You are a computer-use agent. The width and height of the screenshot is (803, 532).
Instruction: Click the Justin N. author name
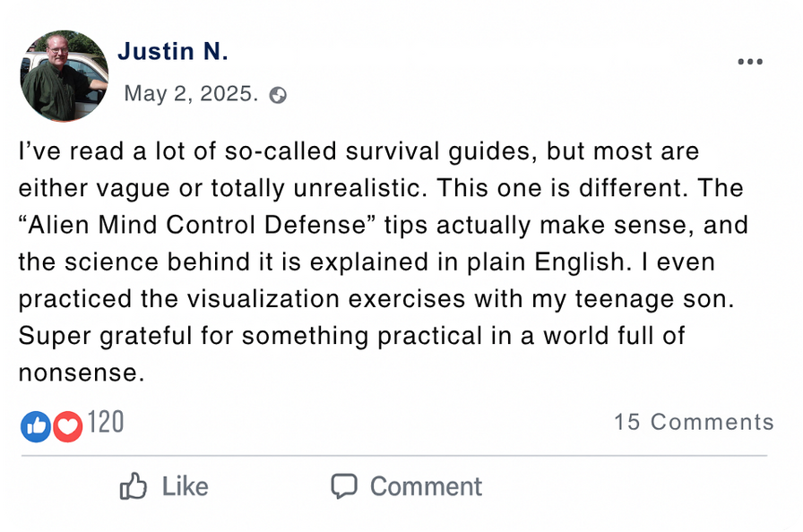(x=173, y=52)
